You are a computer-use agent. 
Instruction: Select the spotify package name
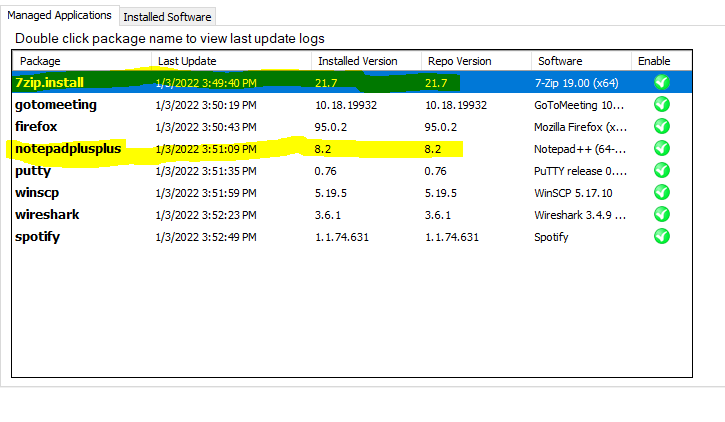tap(39, 237)
